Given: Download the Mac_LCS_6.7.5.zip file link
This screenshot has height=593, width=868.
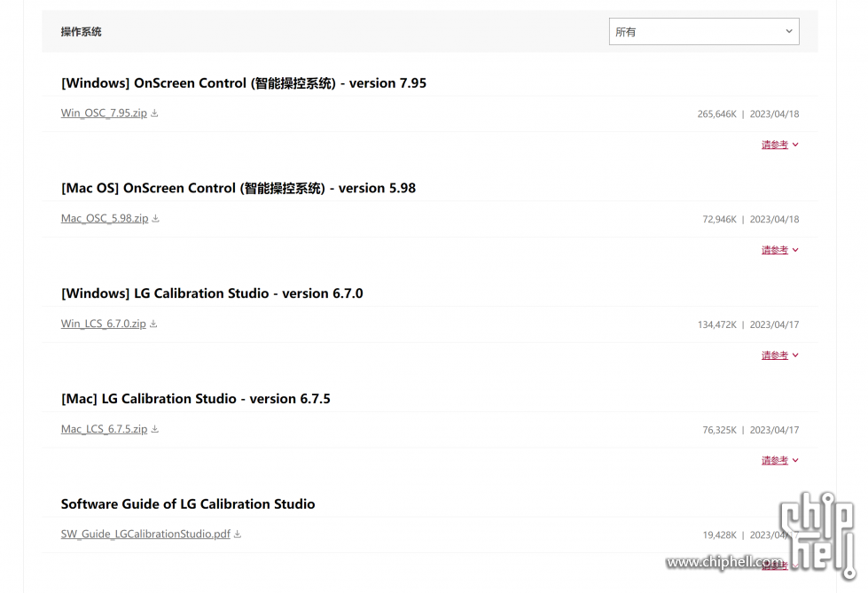Looking at the screenshot, I should (x=104, y=429).
